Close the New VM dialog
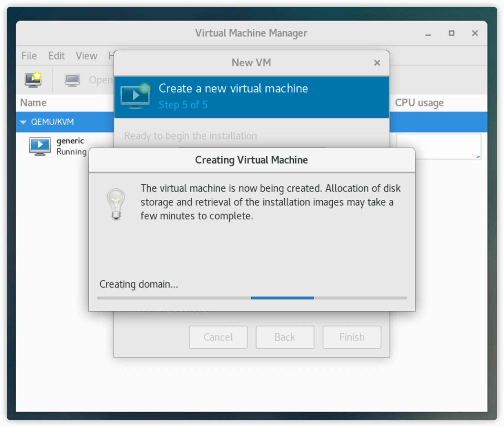Image resolution: width=504 pixels, height=427 pixels. 377,63
